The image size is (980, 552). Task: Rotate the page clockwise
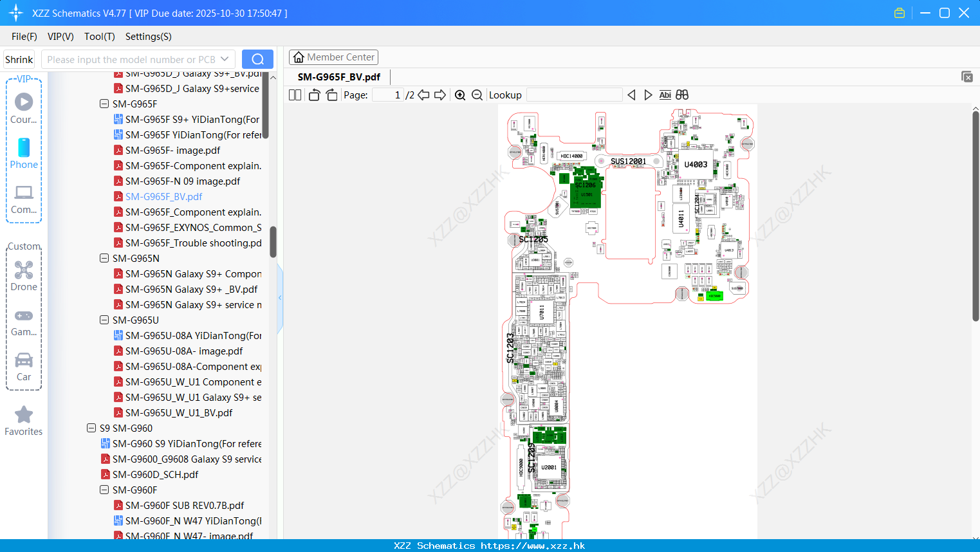(331, 95)
